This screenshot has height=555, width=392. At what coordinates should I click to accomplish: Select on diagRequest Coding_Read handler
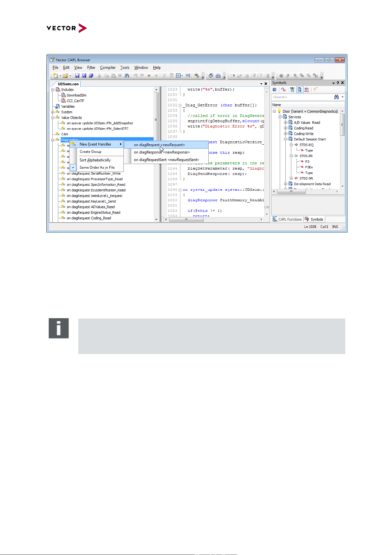click(89, 218)
